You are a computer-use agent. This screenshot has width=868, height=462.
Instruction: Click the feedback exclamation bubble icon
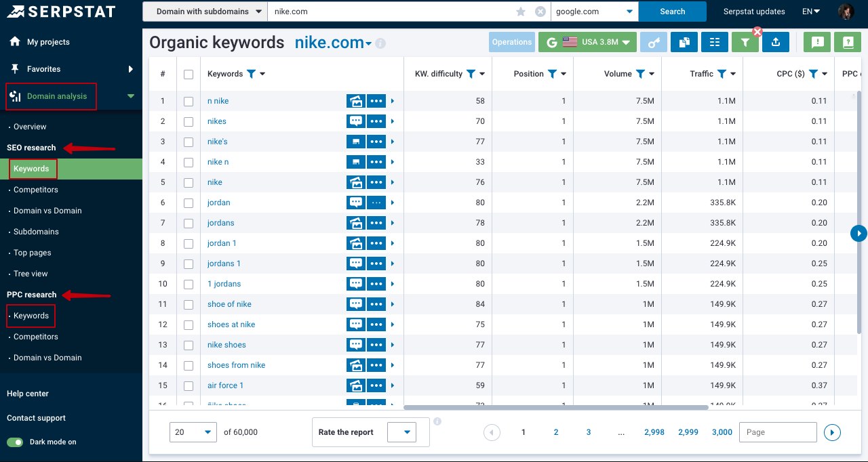pos(818,42)
